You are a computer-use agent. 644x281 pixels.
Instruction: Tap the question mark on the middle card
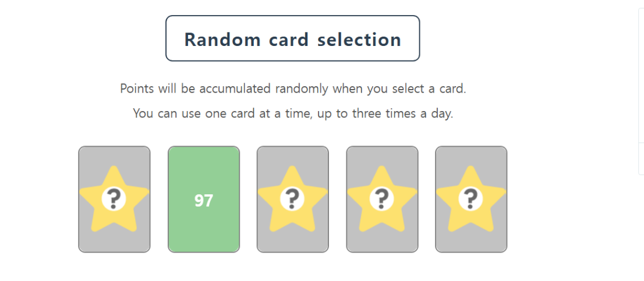coord(292,198)
